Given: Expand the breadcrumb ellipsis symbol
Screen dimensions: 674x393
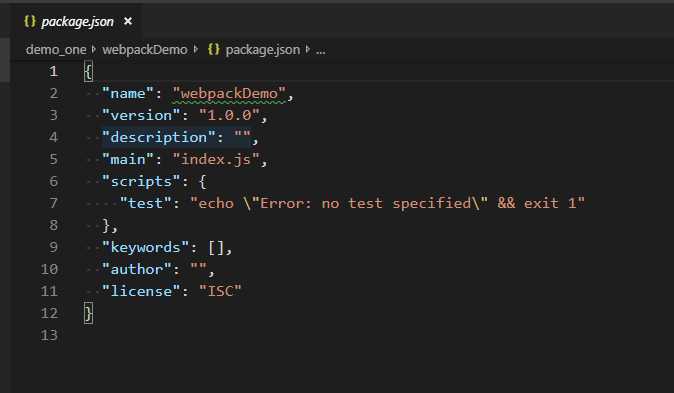Looking at the screenshot, I should click(x=321, y=51).
